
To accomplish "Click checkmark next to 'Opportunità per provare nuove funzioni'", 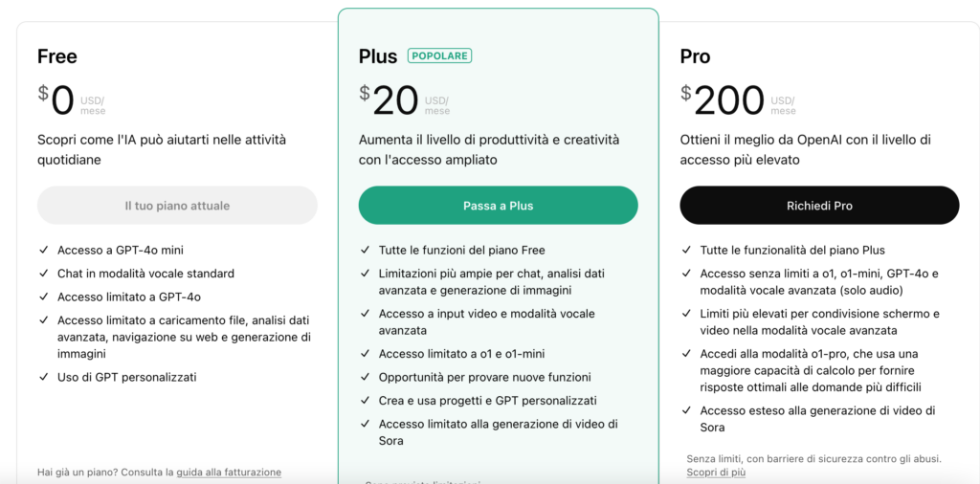I will (366, 377).
